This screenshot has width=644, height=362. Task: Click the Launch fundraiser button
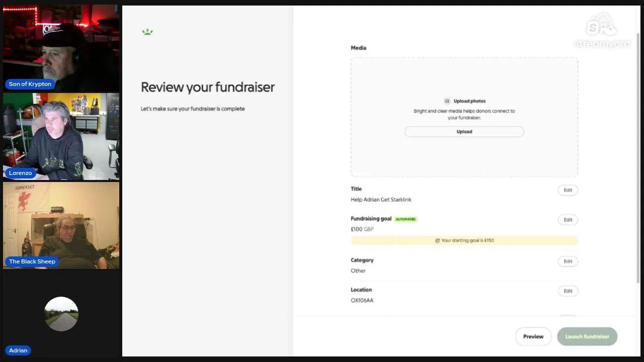[x=587, y=337]
